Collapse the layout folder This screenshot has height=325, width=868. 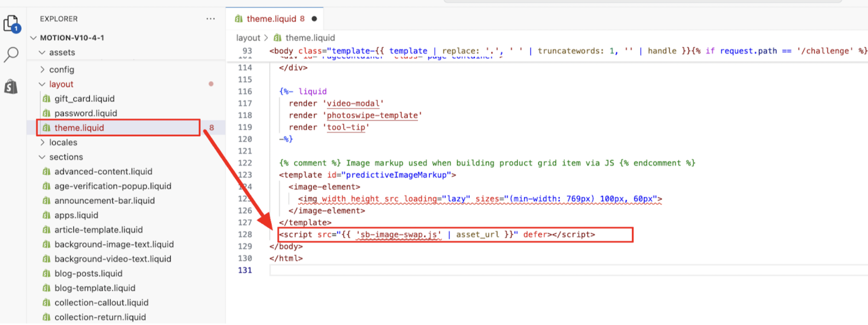[x=42, y=84]
